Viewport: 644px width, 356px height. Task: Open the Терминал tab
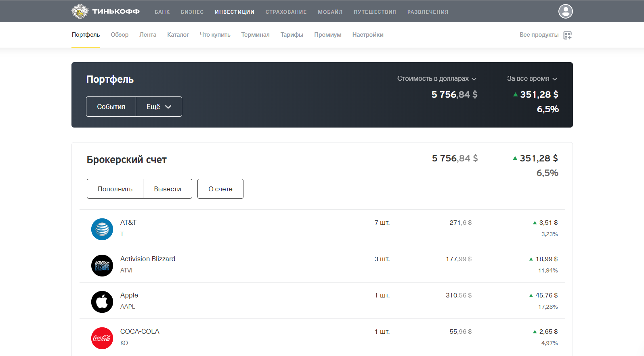click(x=256, y=35)
